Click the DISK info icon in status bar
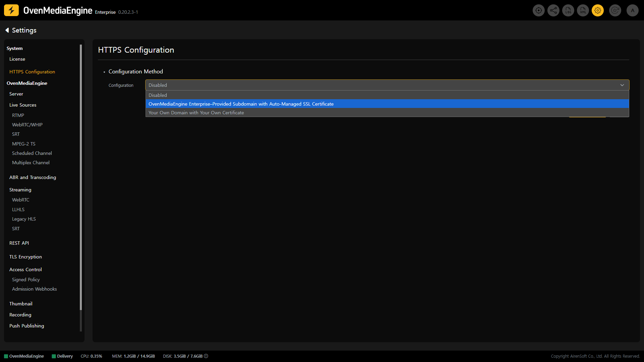 tap(206, 356)
